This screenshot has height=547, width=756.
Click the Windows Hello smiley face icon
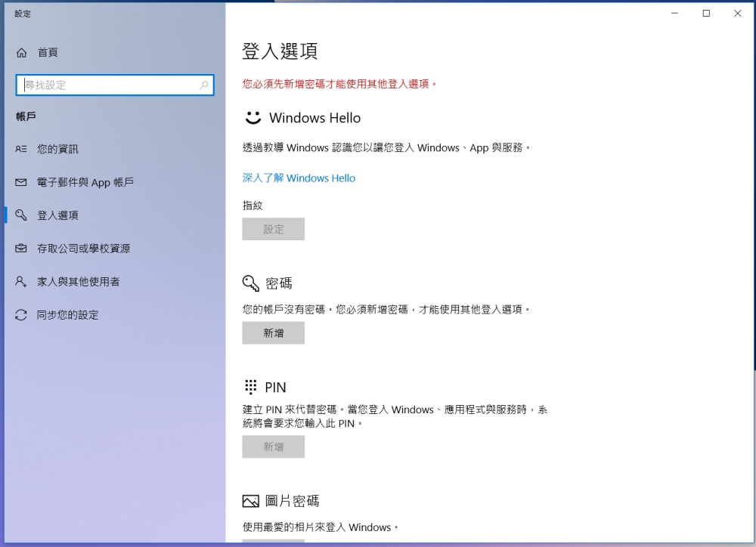click(253, 118)
